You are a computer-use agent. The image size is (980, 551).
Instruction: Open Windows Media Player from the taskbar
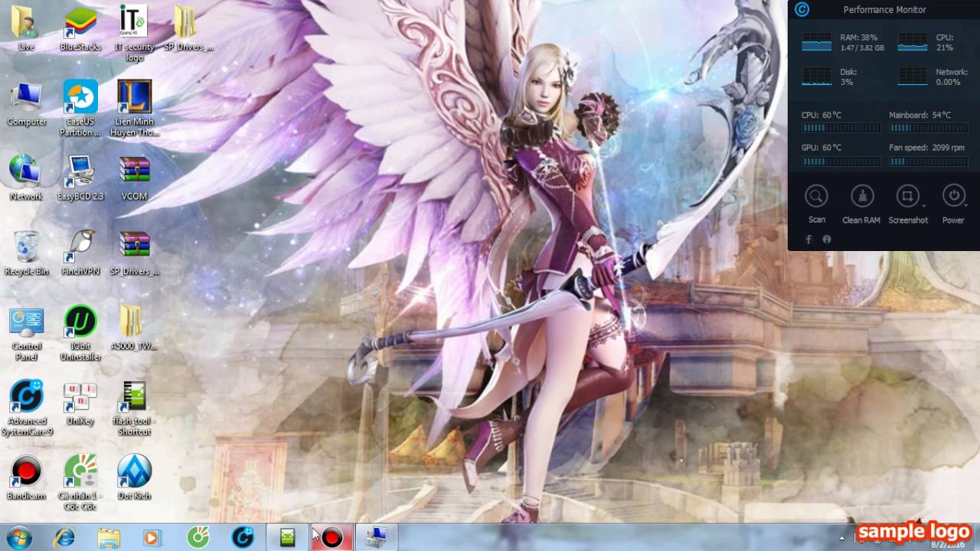click(x=152, y=537)
